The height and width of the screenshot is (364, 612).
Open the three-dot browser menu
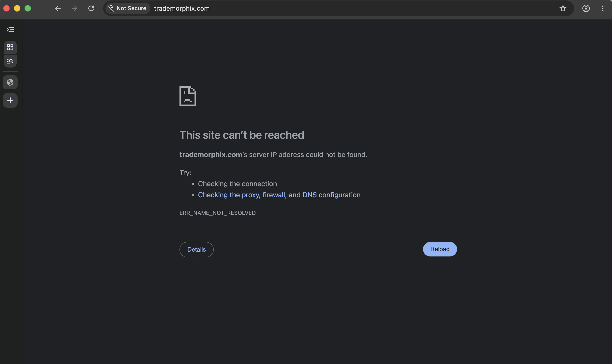tap(603, 8)
